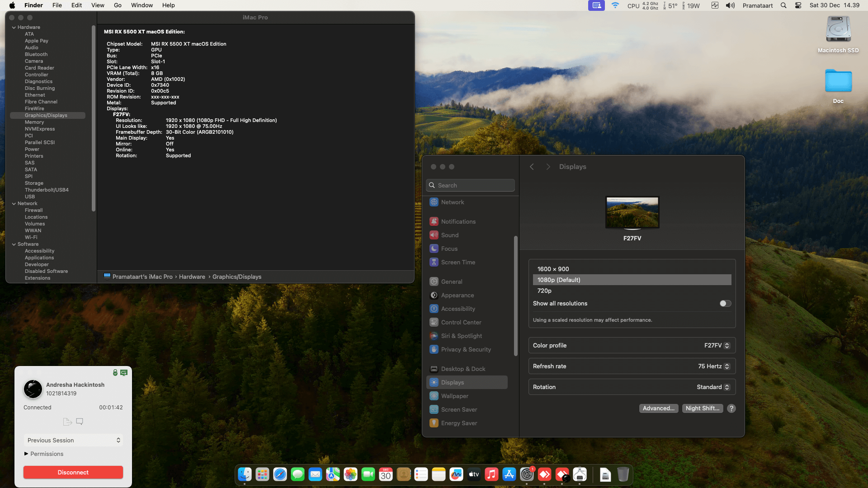Viewport: 868px width, 488px height.
Task: Select the 1600 × 900 resolution
Action: [553, 269]
